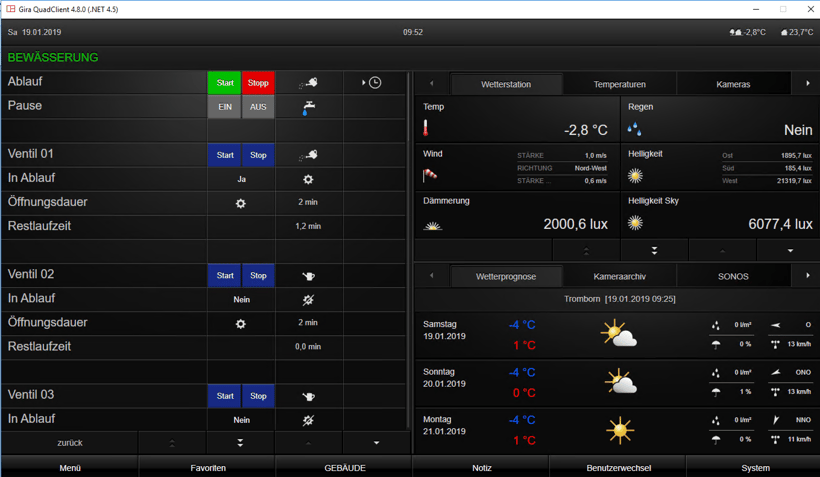Click the crossed-out gear icon under Ventil 03
Screen dimensions: 820x477
click(308, 420)
